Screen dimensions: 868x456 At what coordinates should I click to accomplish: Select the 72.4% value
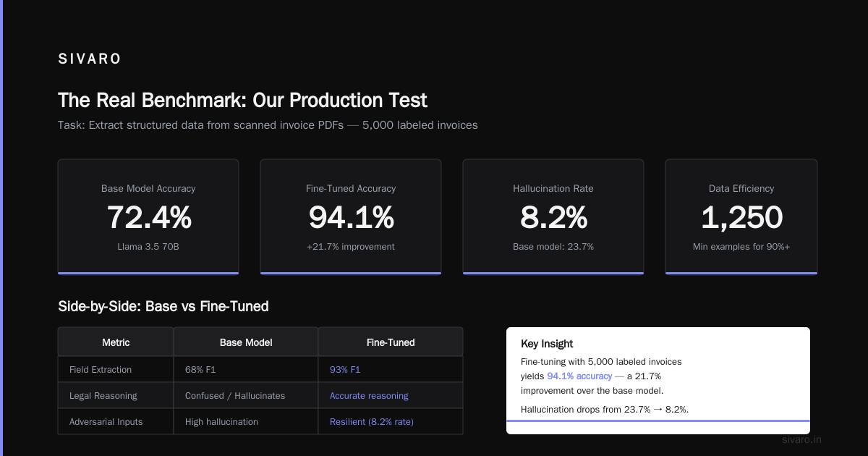pos(148,217)
